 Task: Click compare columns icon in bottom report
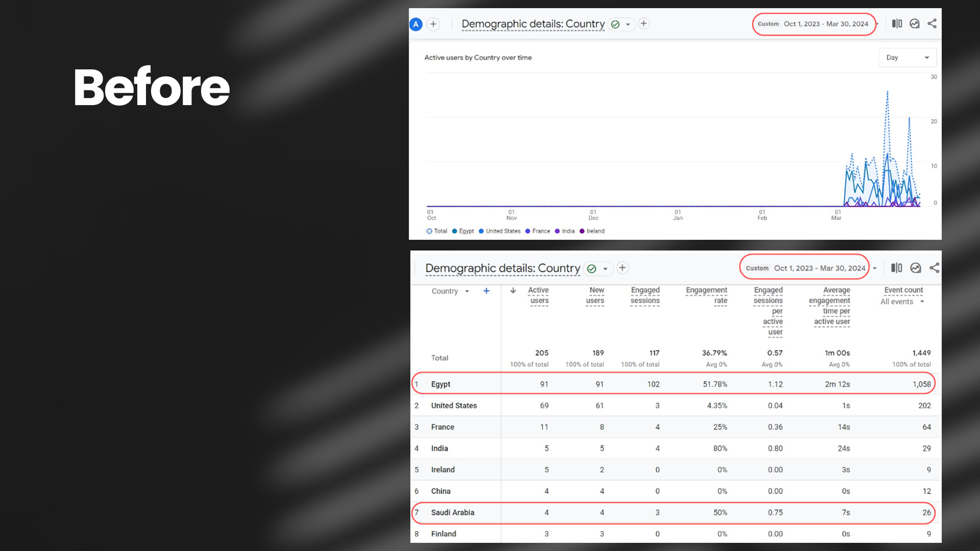(896, 268)
